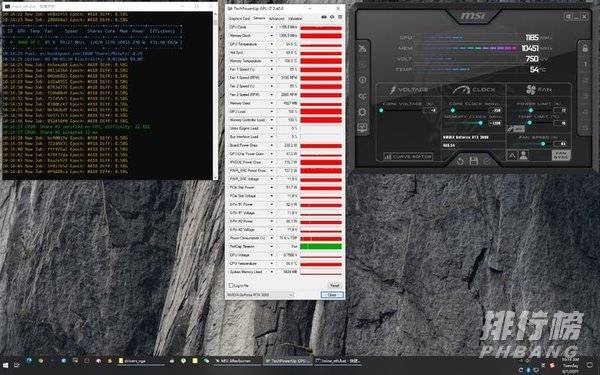This screenshot has width=600, height=375.
Task: Open GPU Temperature sensor dropdown arrow
Action: [x=272, y=44]
